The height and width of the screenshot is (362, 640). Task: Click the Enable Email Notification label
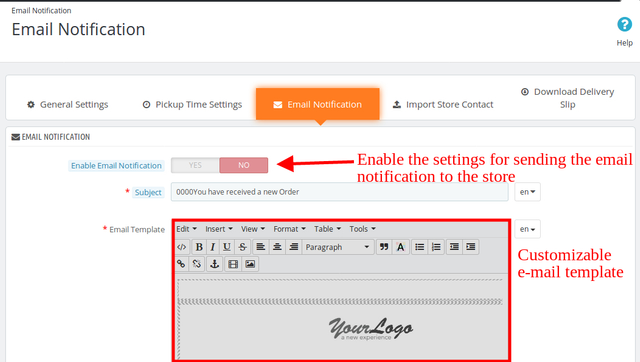click(116, 166)
